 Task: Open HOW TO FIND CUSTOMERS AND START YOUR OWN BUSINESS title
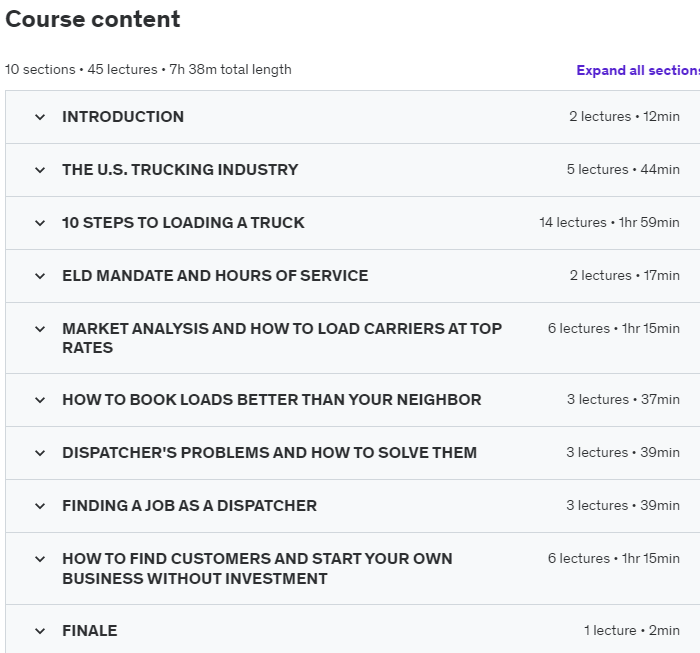(257, 568)
